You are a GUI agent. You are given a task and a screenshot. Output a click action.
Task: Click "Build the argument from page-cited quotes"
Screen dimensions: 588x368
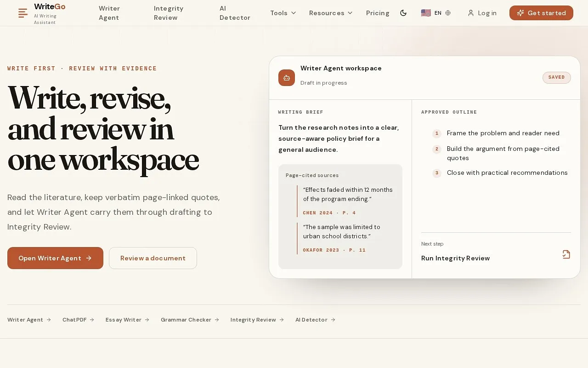tap(503, 153)
